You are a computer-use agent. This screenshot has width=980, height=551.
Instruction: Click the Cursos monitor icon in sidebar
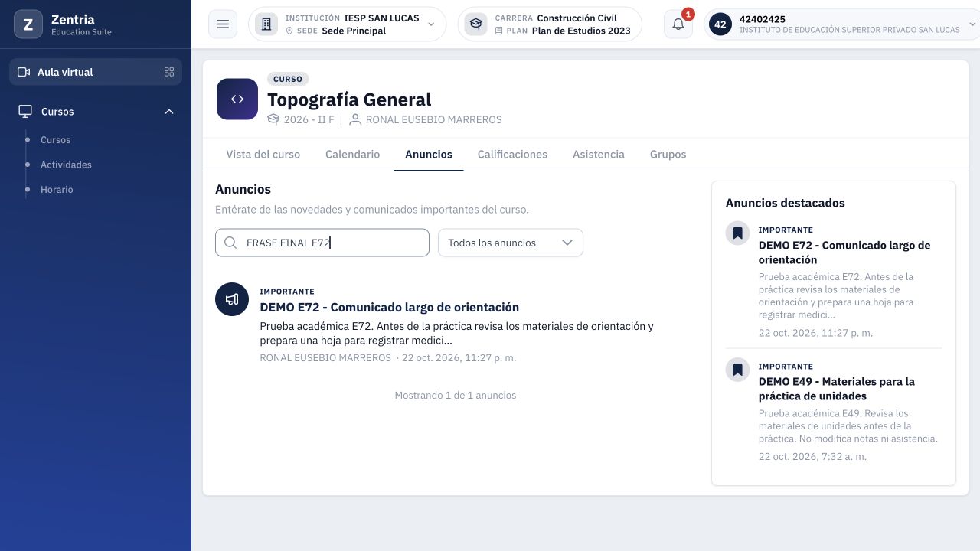click(x=25, y=112)
